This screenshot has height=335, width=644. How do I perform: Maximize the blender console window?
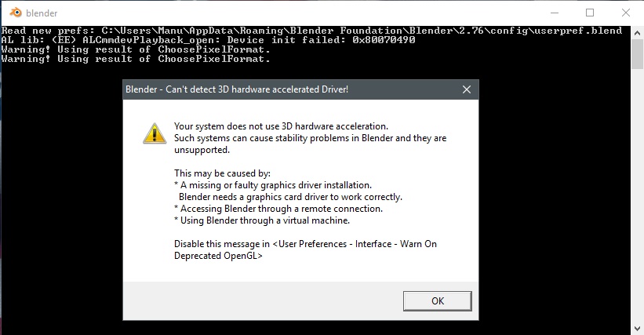click(590, 13)
